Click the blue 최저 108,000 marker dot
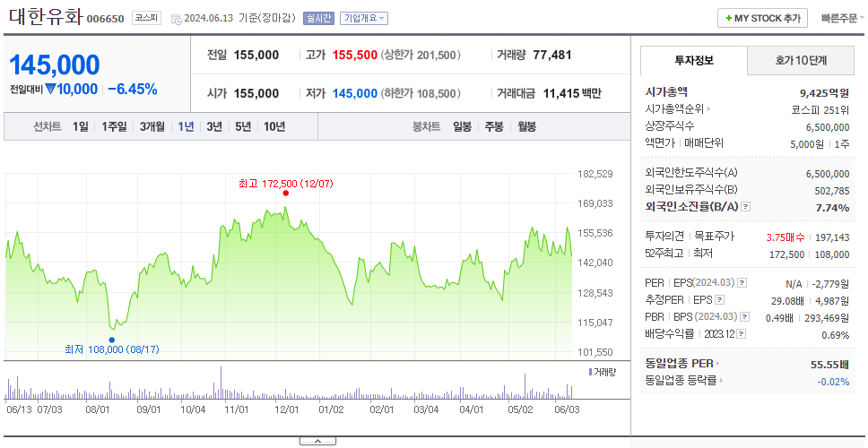The width and height of the screenshot is (868, 448). tap(112, 340)
